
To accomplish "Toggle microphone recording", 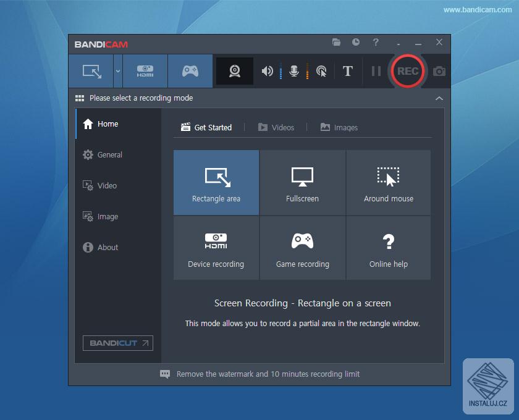I will 294,71.
